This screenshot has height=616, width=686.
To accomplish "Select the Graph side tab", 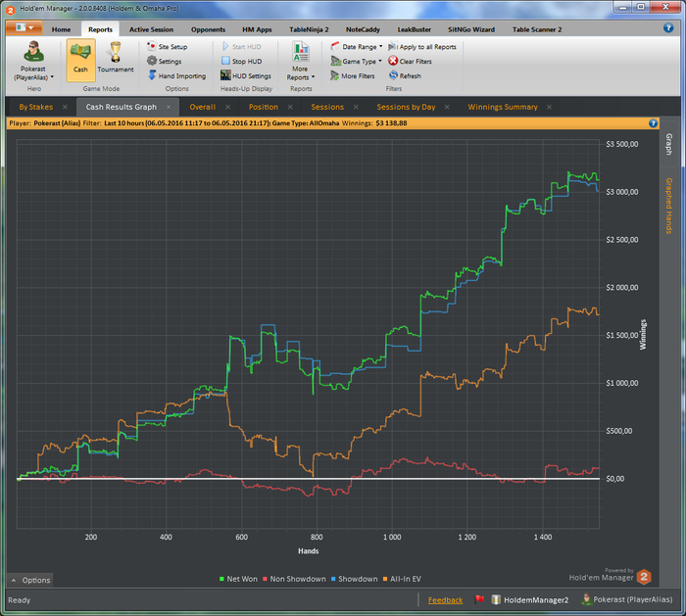I will [x=669, y=144].
